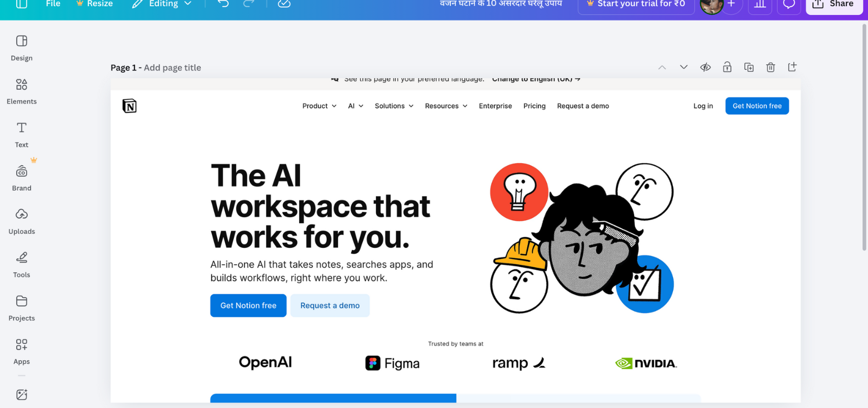Click the light blue Request a demo button

tap(330, 305)
